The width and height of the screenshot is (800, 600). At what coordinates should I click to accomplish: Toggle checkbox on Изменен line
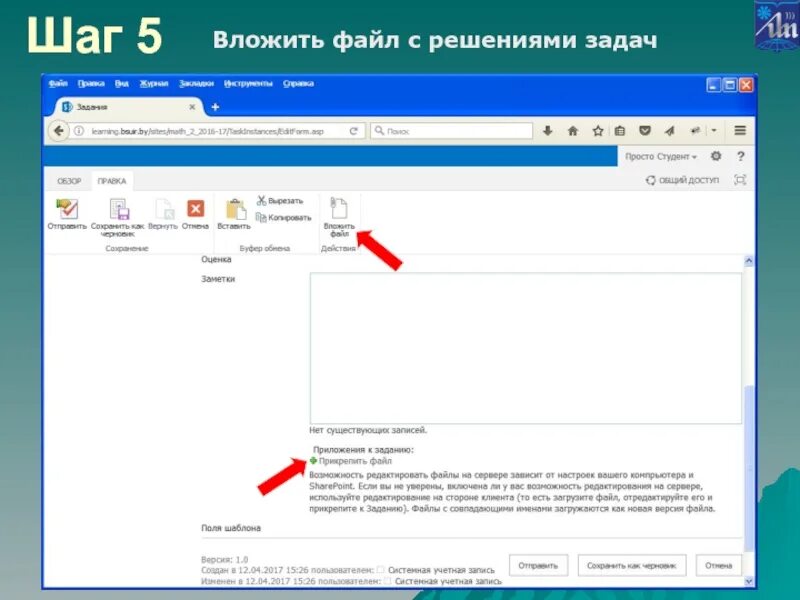[387, 581]
